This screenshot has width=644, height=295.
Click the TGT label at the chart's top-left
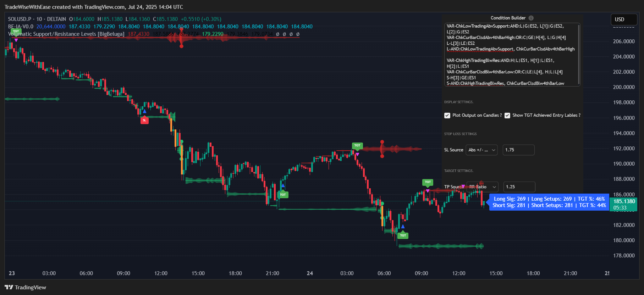tap(16, 32)
